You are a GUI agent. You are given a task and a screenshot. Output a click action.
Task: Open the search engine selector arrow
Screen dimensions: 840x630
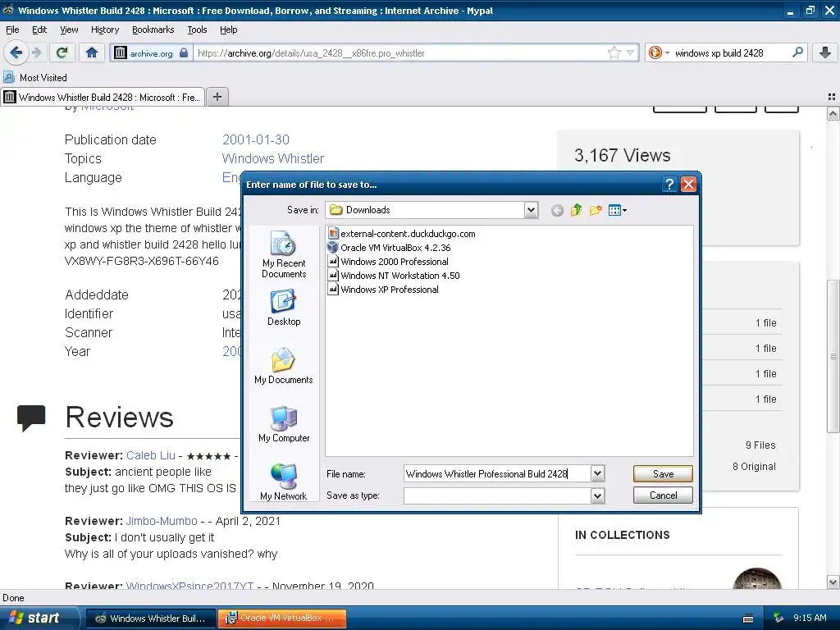coord(667,53)
